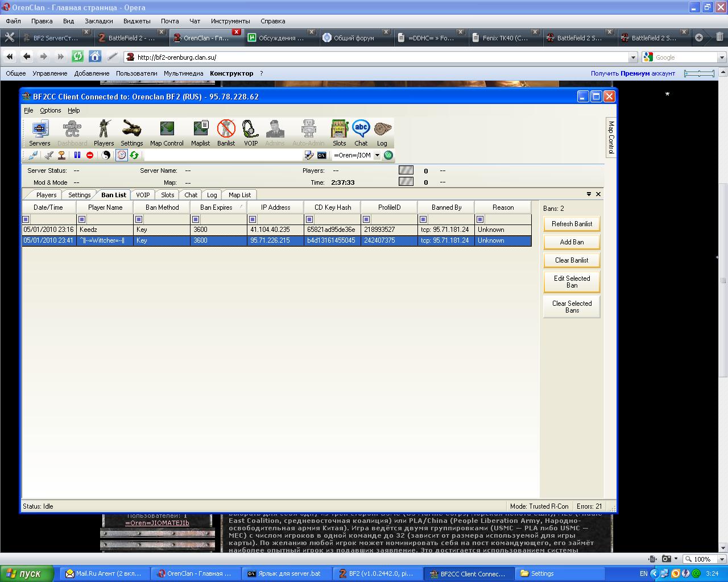Open the VOIP headset icon
This screenshot has height=582, width=728.
pos(251,134)
